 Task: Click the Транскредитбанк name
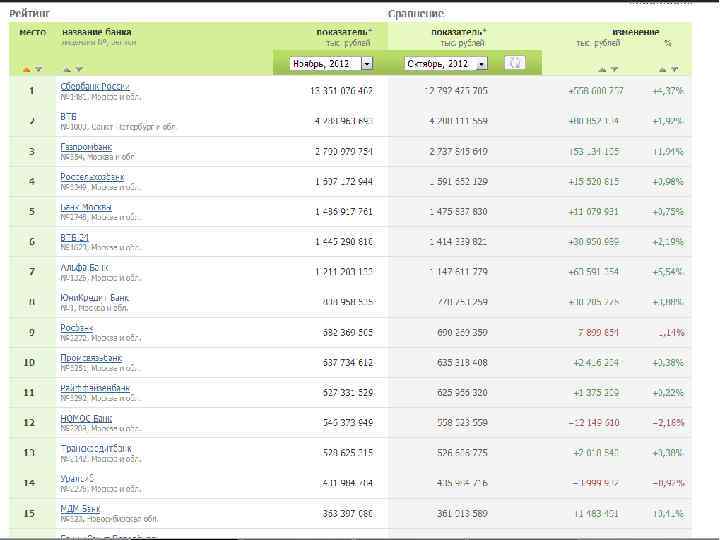[x=96, y=449]
